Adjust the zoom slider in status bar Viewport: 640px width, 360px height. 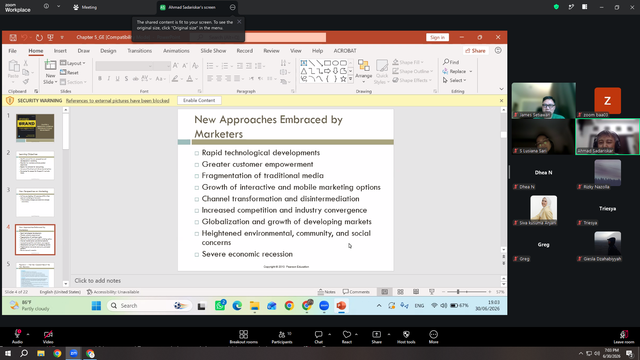(467, 292)
